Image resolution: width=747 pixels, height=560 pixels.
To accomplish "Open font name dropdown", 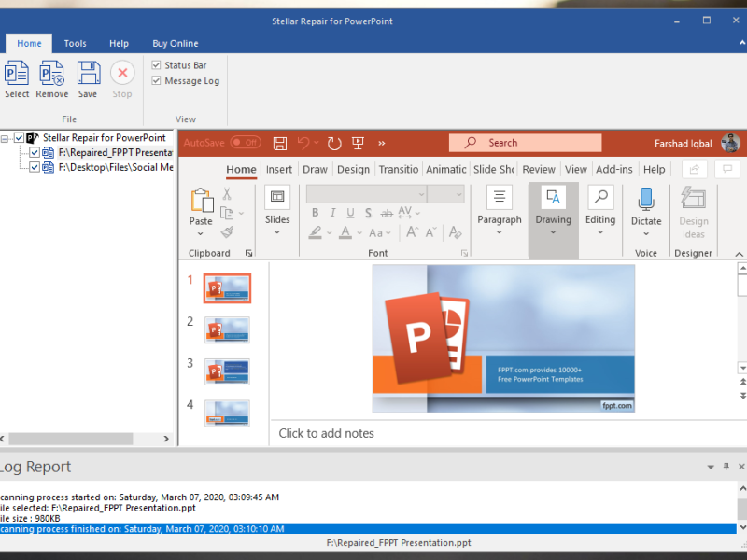I will pos(422,194).
